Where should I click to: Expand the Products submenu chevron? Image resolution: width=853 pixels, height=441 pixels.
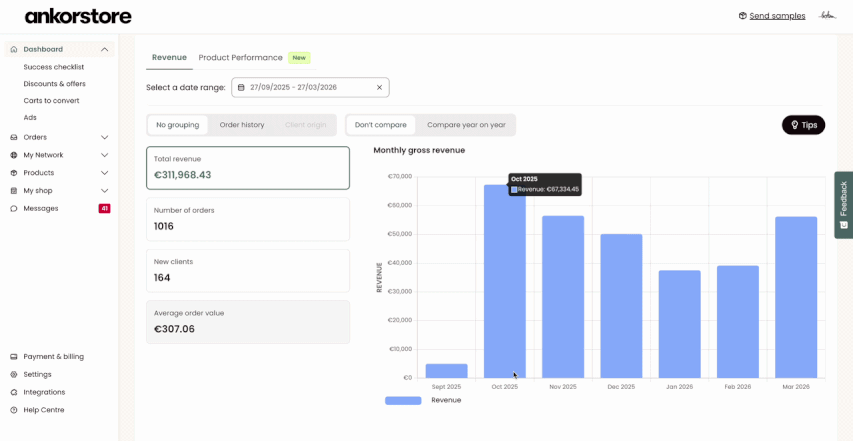tap(104, 173)
